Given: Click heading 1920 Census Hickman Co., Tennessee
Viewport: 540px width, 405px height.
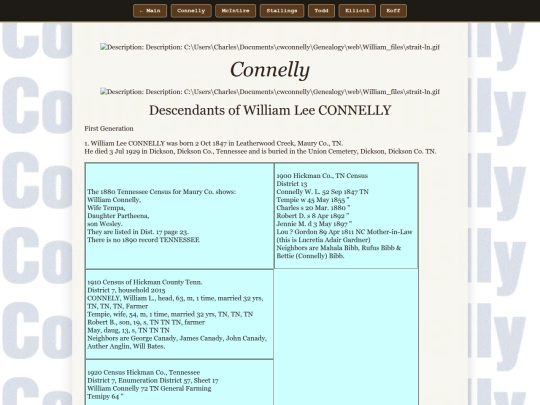Looking at the screenshot, I should coord(144,373).
